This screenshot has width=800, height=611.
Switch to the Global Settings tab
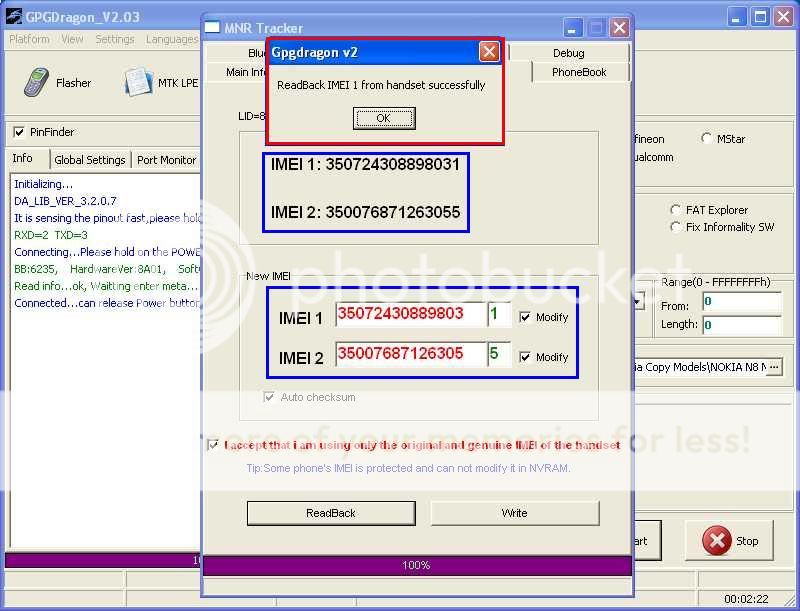[x=90, y=160]
